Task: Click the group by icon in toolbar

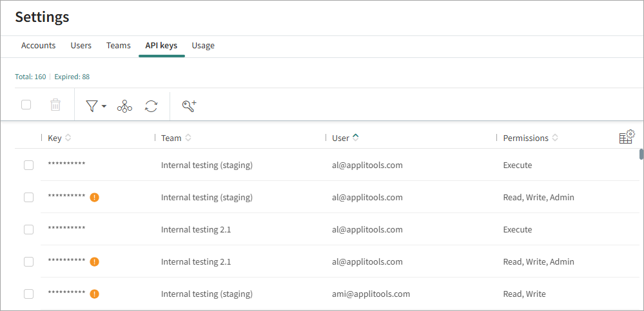Action: pyautogui.click(x=124, y=106)
